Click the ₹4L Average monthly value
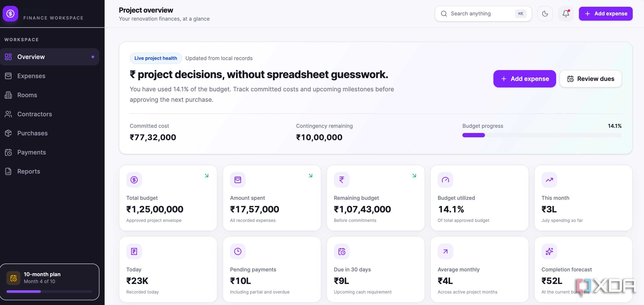 445,281
